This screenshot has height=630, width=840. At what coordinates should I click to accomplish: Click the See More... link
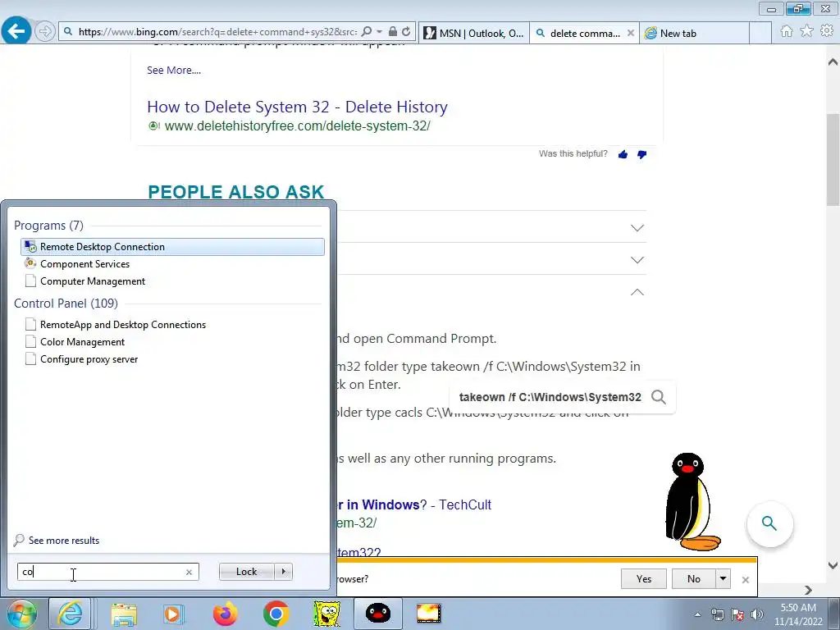tap(174, 71)
